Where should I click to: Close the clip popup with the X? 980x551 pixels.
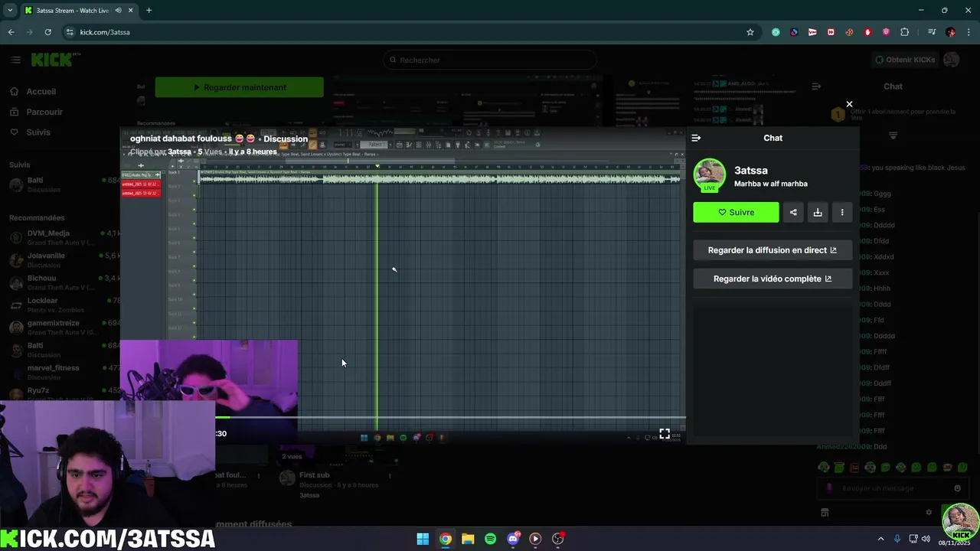(x=849, y=104)
